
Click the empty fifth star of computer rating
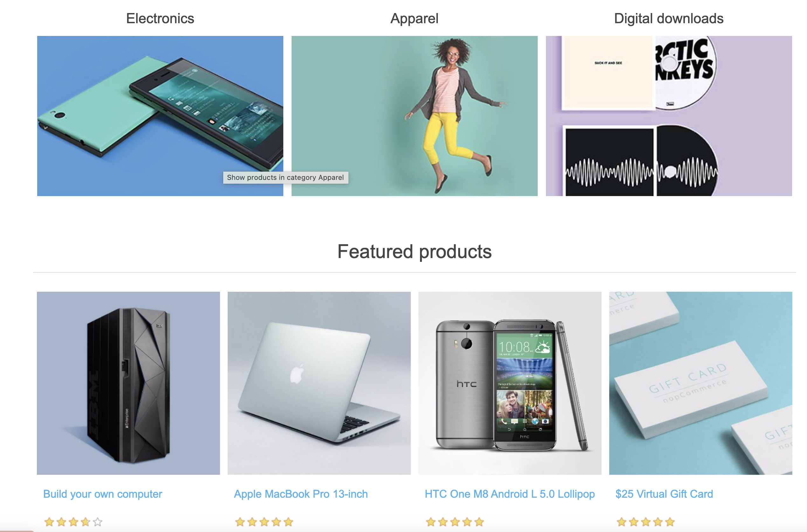coord(98,522)
